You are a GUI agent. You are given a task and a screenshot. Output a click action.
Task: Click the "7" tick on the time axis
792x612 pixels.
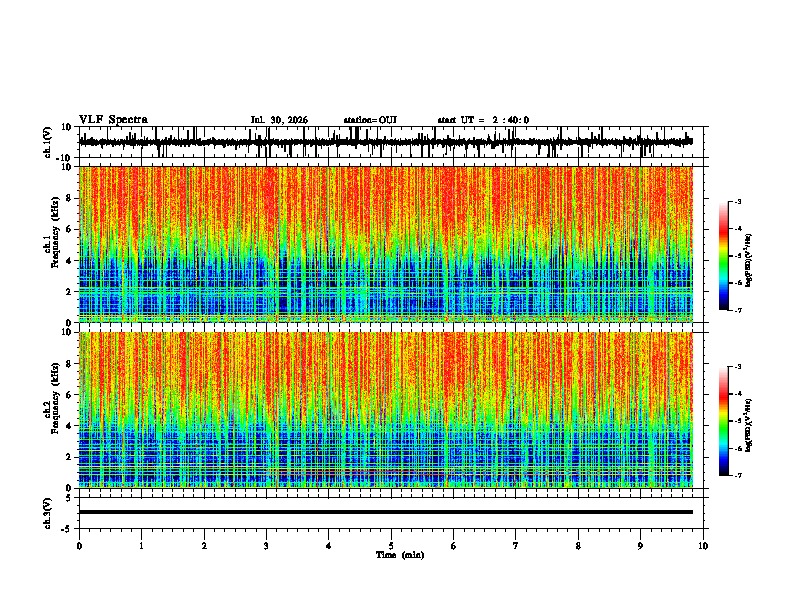coord(516,546)
